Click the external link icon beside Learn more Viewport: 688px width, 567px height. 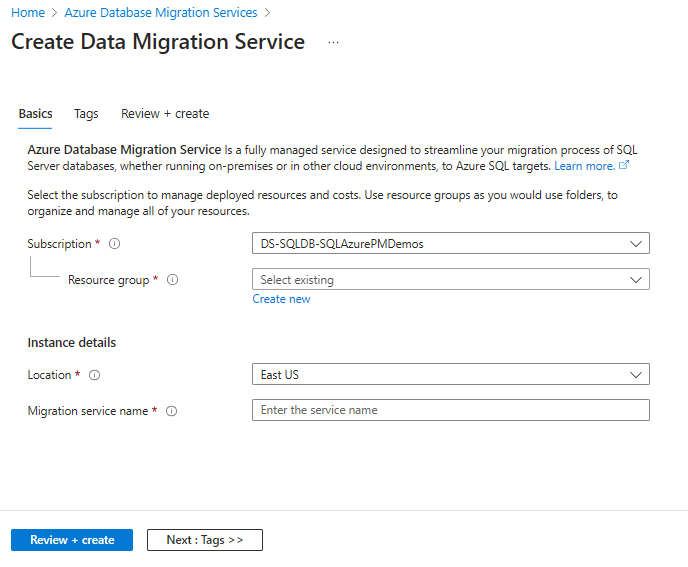(x=625, y=165)
